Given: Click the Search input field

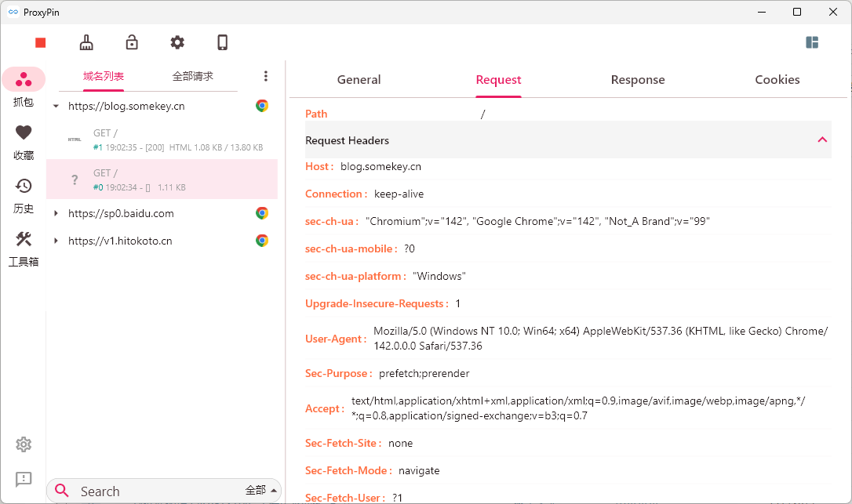Looking at the screenshot, I should pyautogui.click(x=157, y=491).
